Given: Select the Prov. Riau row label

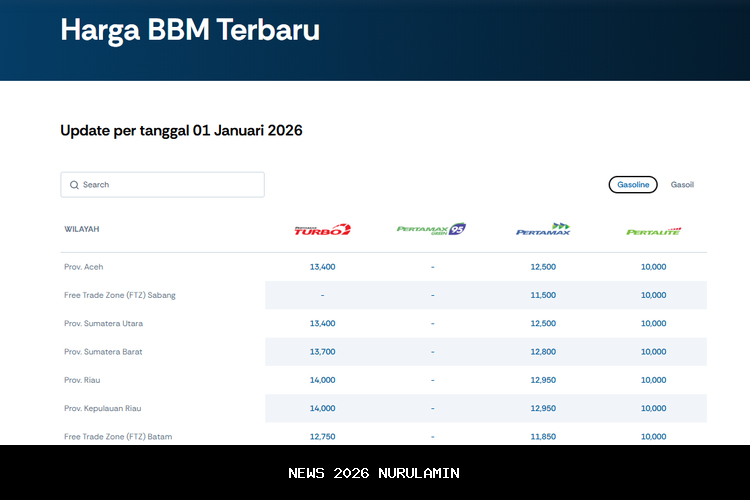Looking at the screenshot, I should 82,380.
